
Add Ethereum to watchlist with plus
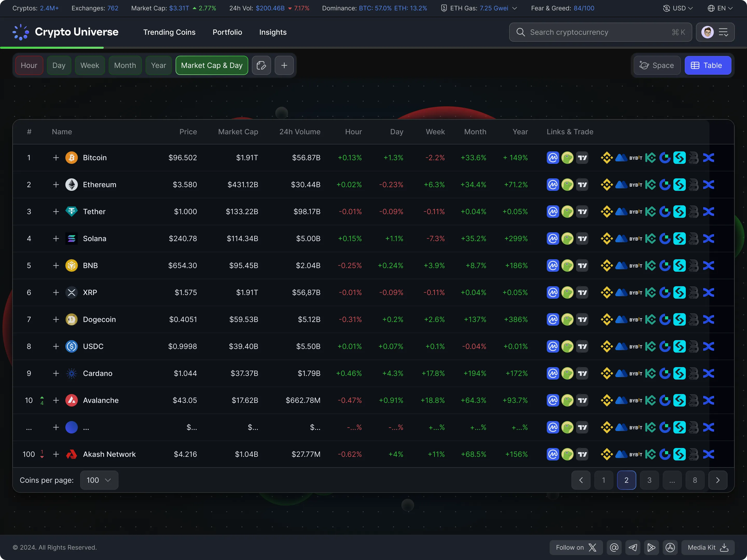tap(56, 185)
